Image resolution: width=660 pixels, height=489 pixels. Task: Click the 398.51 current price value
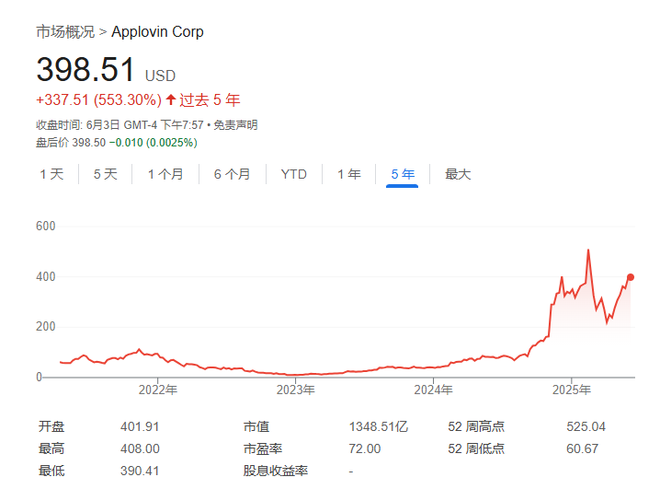(85, 69)
